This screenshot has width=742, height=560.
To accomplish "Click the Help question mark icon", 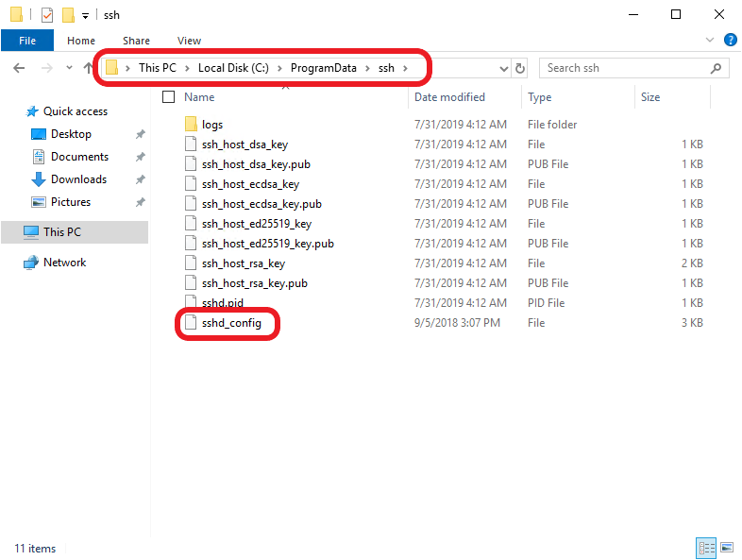I will pos(730,41).
